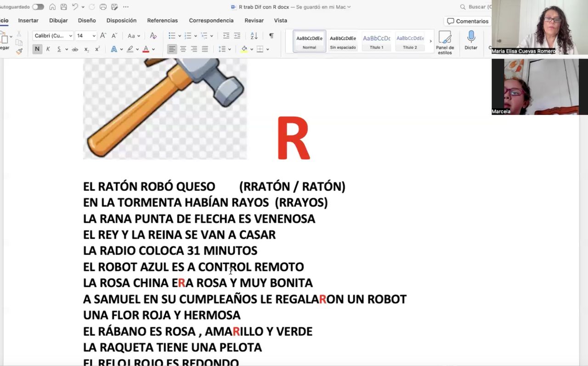The height and width of the screenshot is (366, 588).
Task: Click the clear formatting icon
Action: 153,36
